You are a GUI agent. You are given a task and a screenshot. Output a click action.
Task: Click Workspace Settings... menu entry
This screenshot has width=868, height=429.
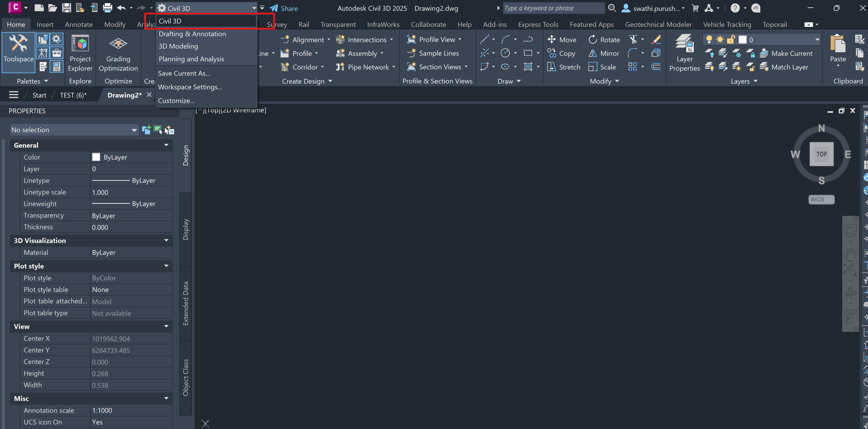190,87
